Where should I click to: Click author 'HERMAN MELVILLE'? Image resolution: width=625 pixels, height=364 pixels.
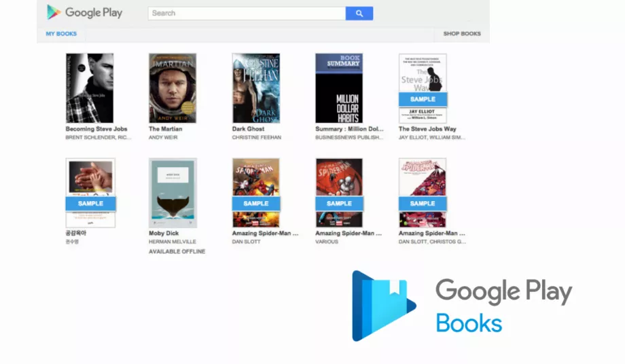173,242
